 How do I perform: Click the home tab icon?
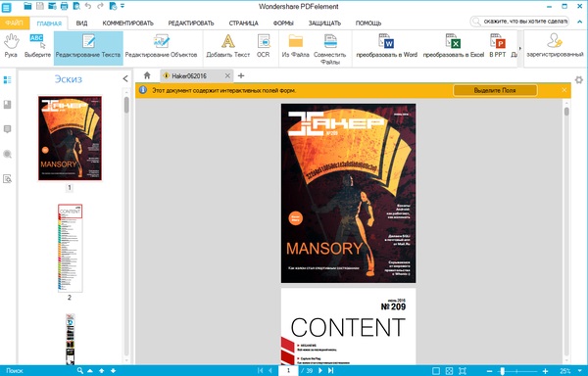pos(147,75)
